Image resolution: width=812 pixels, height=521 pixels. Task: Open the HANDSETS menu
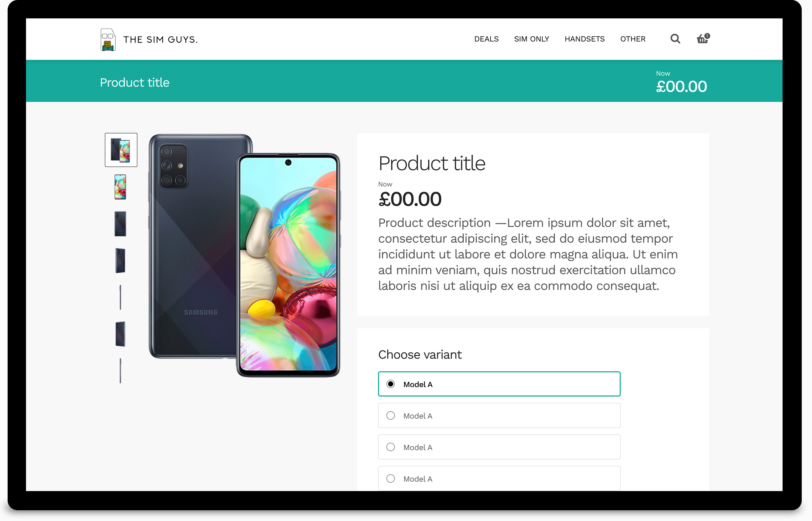coord(584,39)
